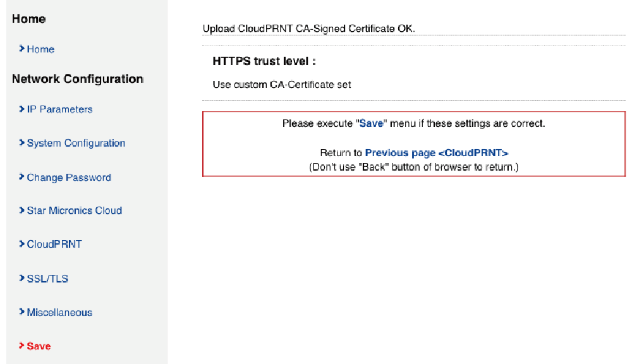Open IP Parameters settings page
Image resolution: width=632 pixels, height=364 pixels.
tap(59, 109)
